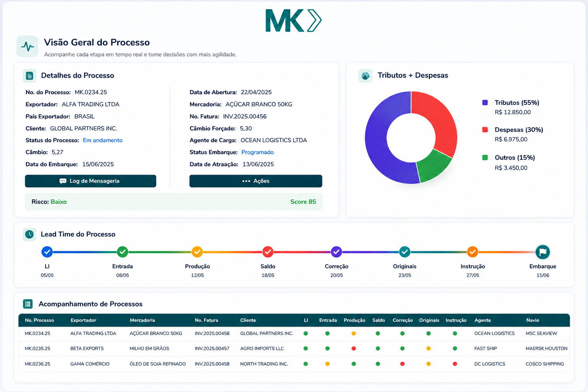Select the Correção milestone marker
Image resolution: width=588 pixels, height=392 pixels.
tap(336, 252)
